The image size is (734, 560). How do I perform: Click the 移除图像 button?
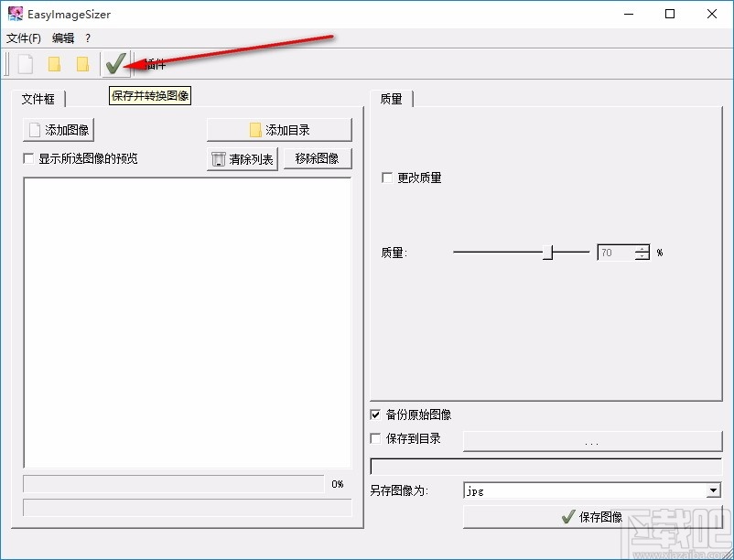318,157
